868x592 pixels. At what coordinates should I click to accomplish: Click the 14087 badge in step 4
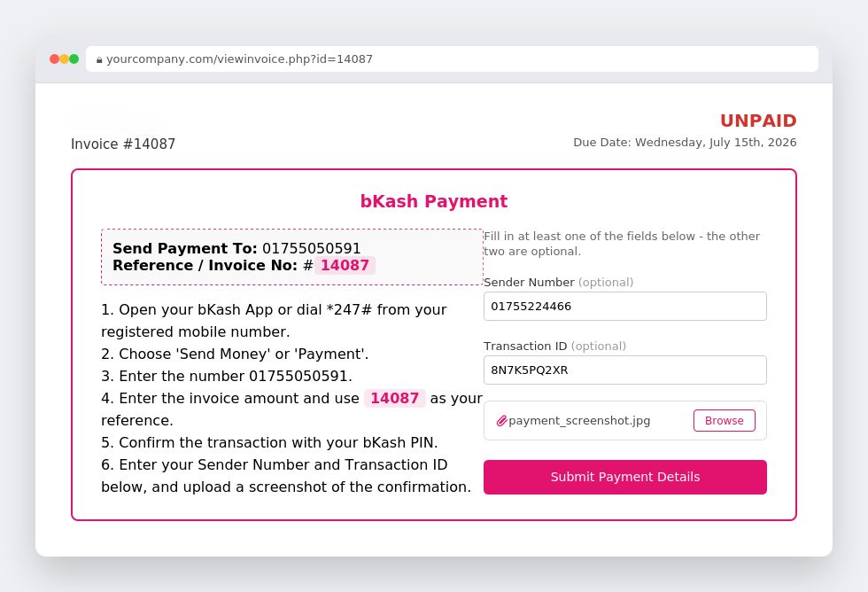(x=395, y=398)
